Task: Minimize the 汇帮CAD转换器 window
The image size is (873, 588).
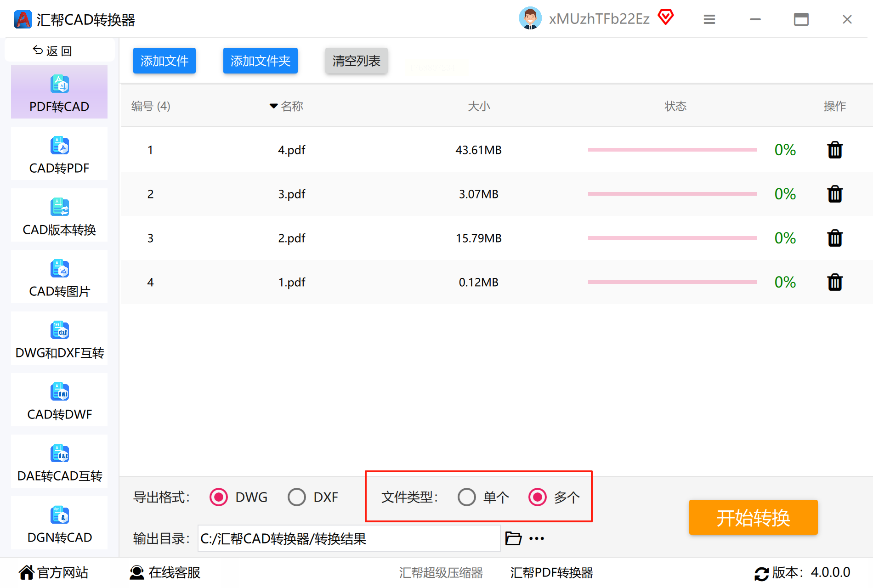Action: 755,19
